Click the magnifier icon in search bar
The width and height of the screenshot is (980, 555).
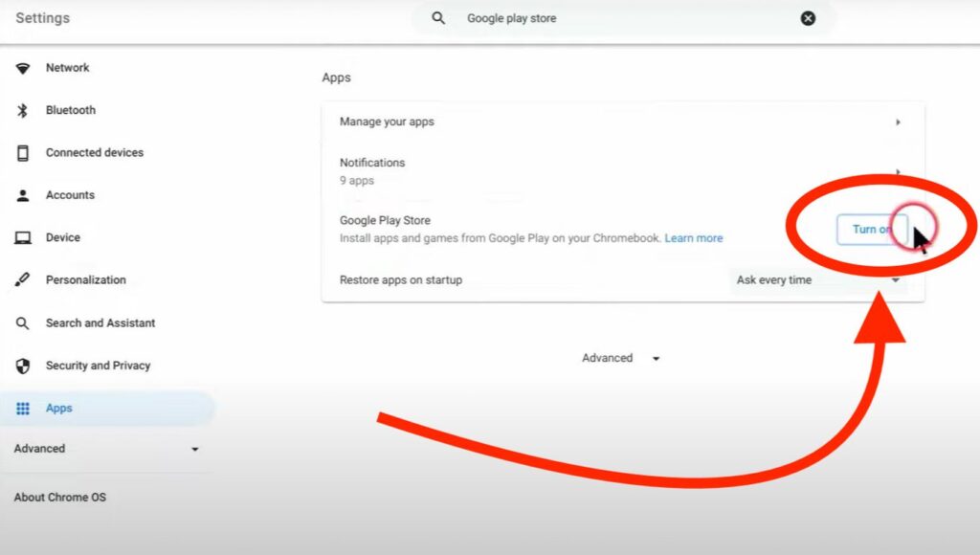coord(438,18)
